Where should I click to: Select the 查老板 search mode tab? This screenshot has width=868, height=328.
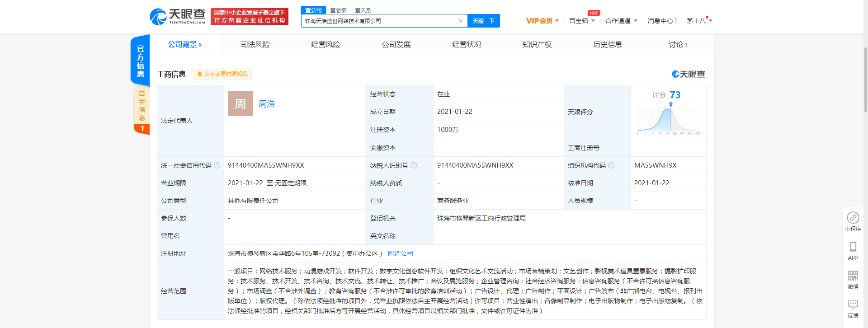pos(338,10)
